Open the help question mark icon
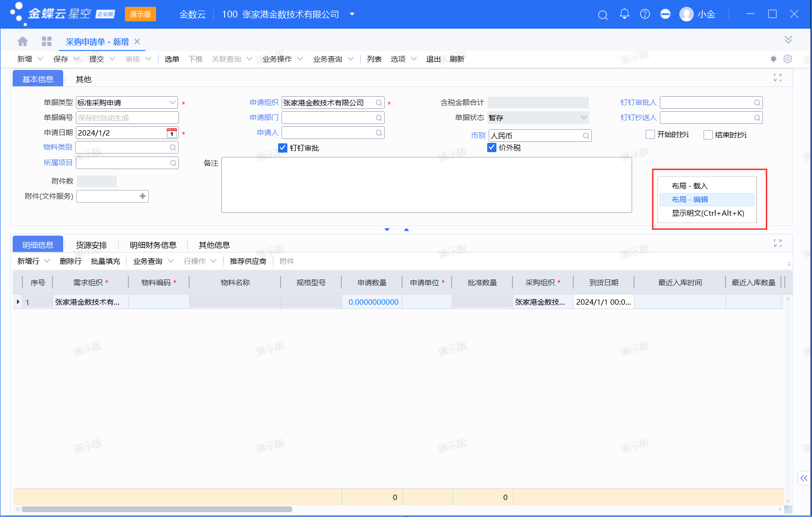Image resolution: width=812 pixels, height=517 pixels. tap(645, 14)
